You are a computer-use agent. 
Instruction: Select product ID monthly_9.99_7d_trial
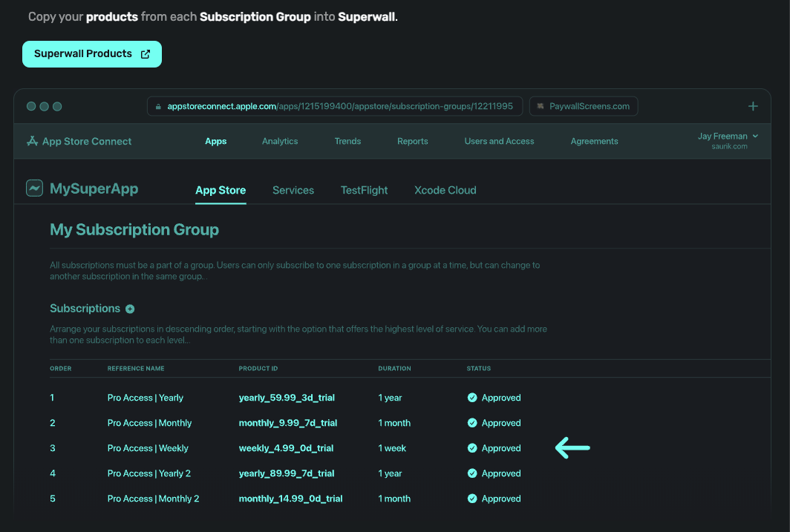(287, 423)
